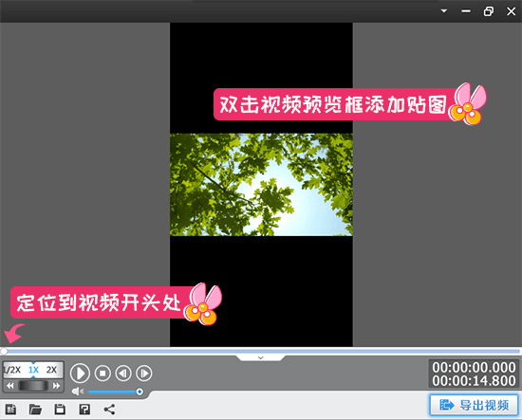Viewport: 522px width, 420px height.
Task: Share the video via share icon
Action: [109, 410]
